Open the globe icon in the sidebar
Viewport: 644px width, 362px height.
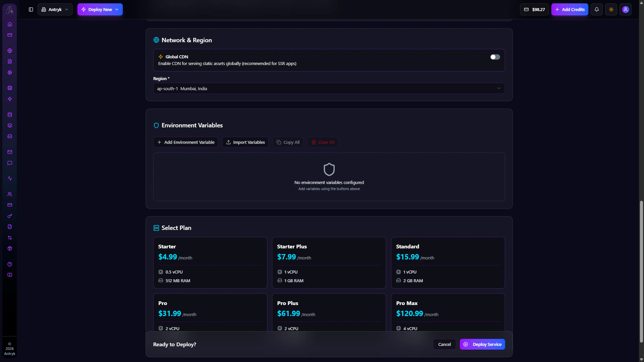[10, 51]
